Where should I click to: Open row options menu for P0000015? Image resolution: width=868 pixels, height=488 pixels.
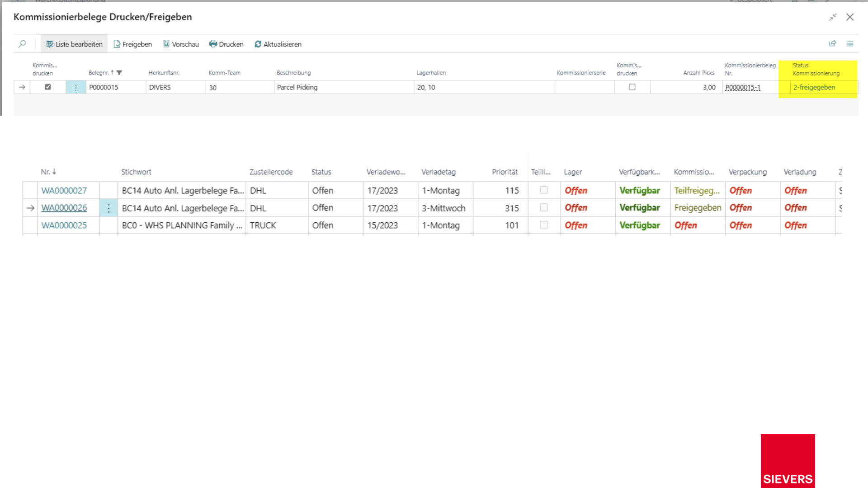pyautogui.click(x=76, y=87)
